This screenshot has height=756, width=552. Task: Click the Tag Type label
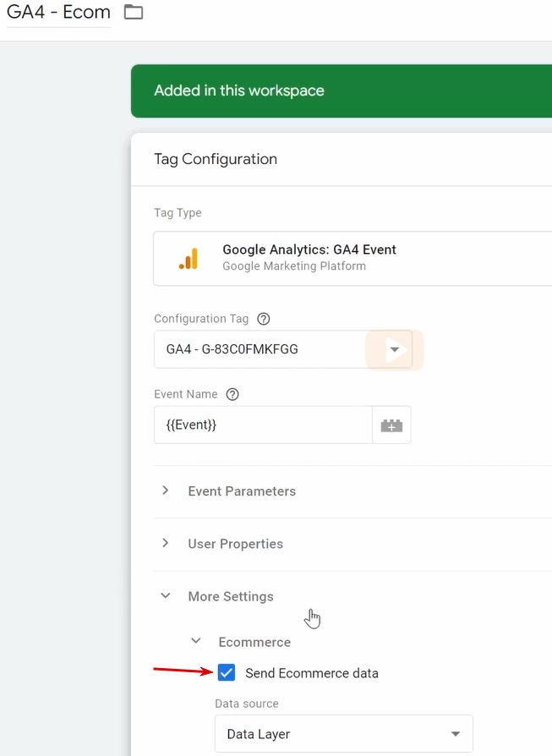178,213
